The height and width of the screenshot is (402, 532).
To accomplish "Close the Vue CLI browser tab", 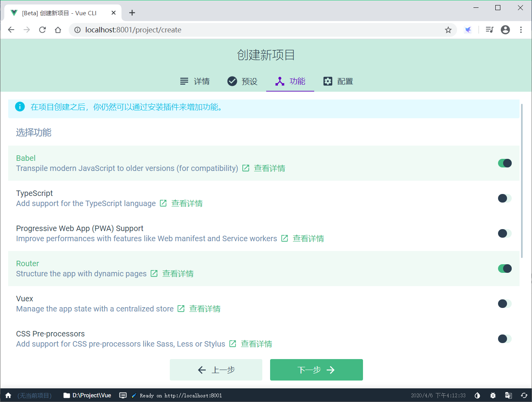I will coord(114,13).
